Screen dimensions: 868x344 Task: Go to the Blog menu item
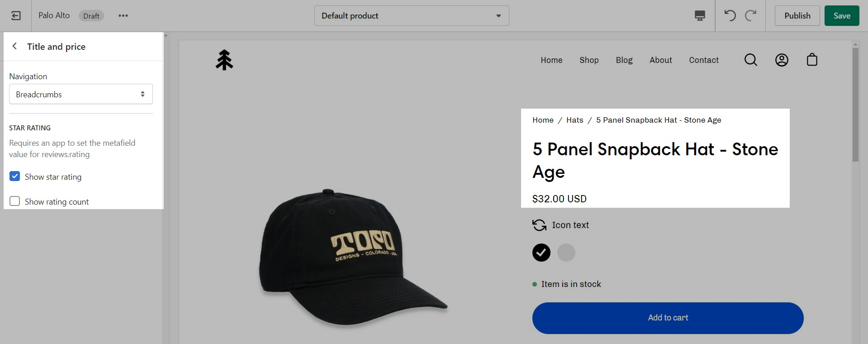click(x=624, y=60)
